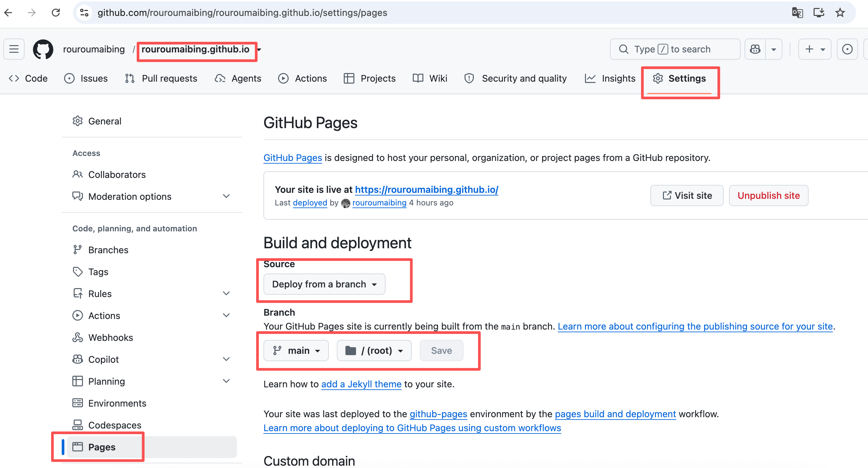
Task: Expand Moderation options chevron
Action: coord(226,196)
